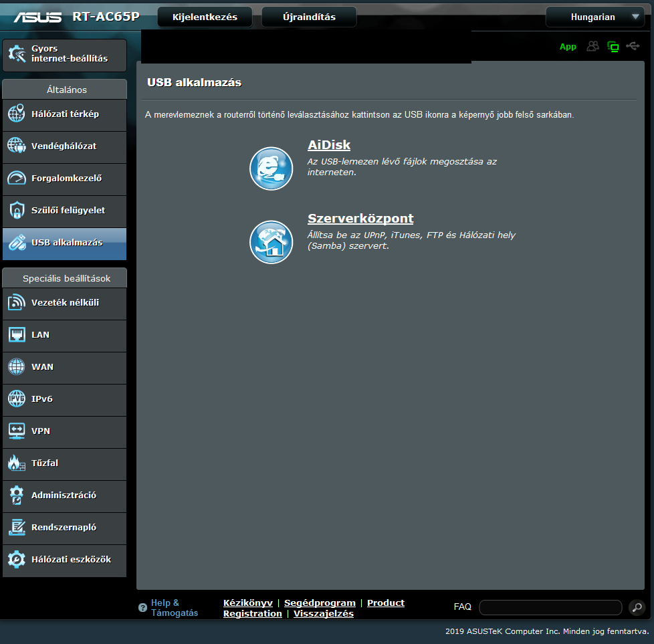This screenshot has height=644, width=654.
Task: Click the AiDisk round blue icon
Action: 271,169
